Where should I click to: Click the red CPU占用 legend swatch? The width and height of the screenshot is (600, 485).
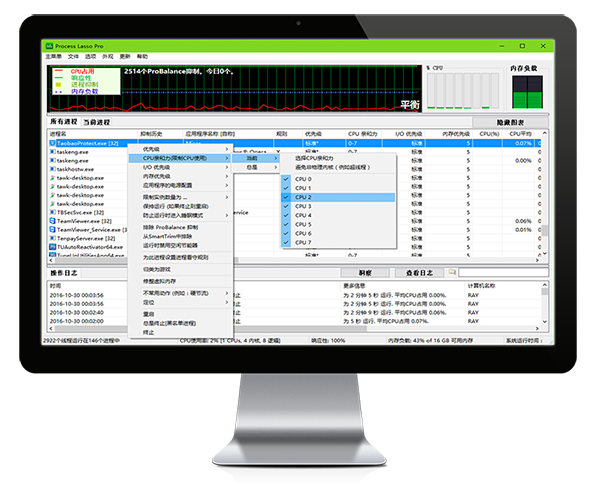[x=59, y=71]
